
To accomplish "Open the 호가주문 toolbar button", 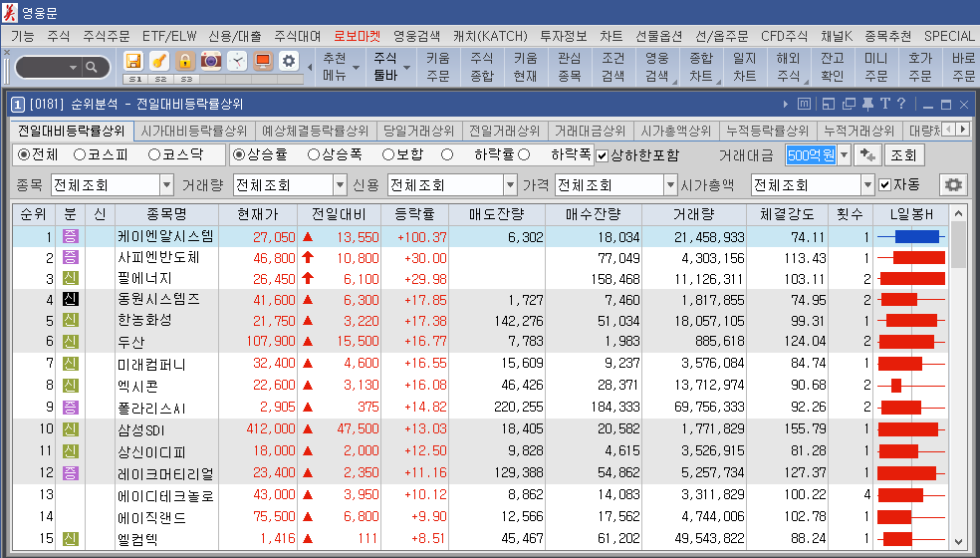I will coord(919,67).
